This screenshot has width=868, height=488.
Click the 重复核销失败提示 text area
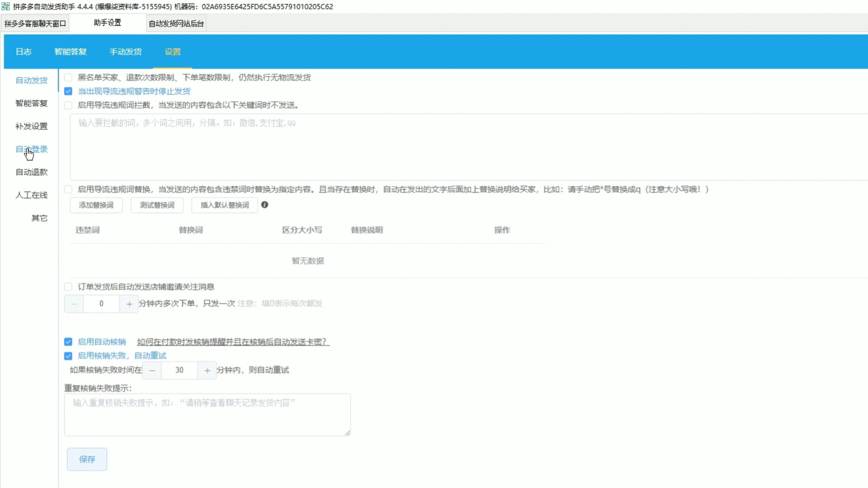(208, 415)
